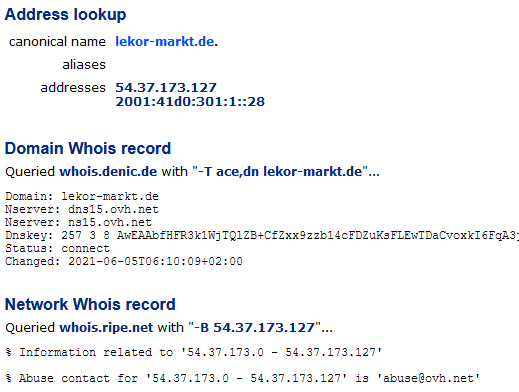Viewport: 519px width, 392px height.
Task: Click the IPv4 address 54.37.173.127 under addresses
Action: click(x=166, y=88)
